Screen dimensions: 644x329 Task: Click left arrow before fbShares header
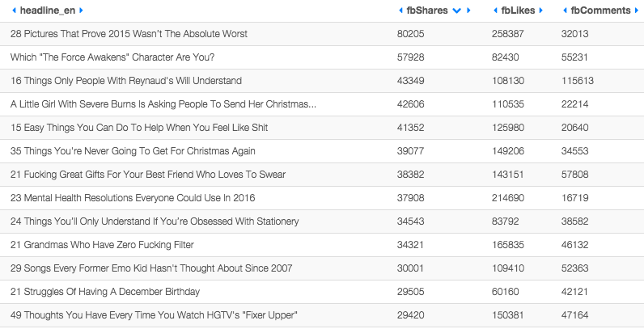[401, 11]
